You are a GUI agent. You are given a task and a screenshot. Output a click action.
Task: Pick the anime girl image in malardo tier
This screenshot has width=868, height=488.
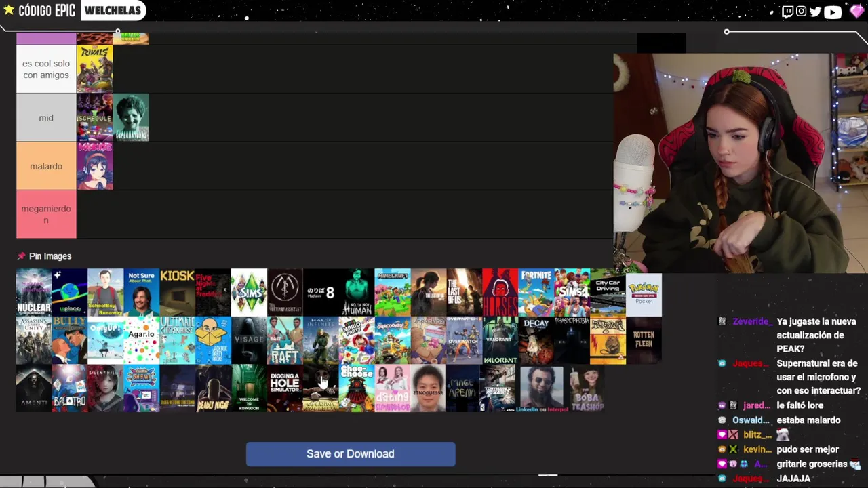point(95,166)
